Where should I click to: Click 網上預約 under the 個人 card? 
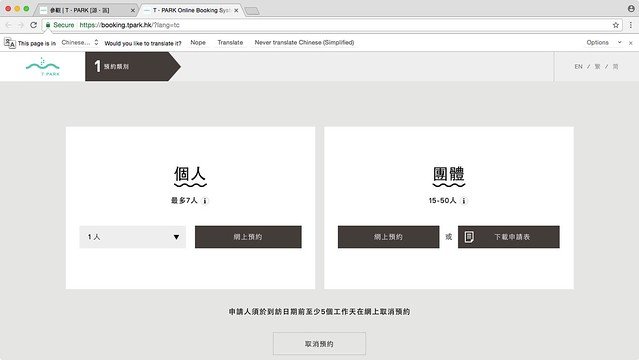click(248, 237)
